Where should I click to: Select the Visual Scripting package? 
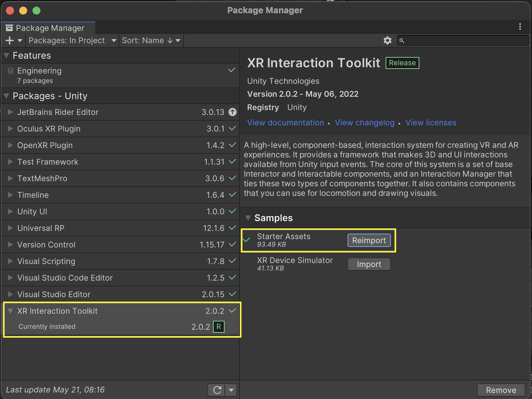tap(120, 261)
